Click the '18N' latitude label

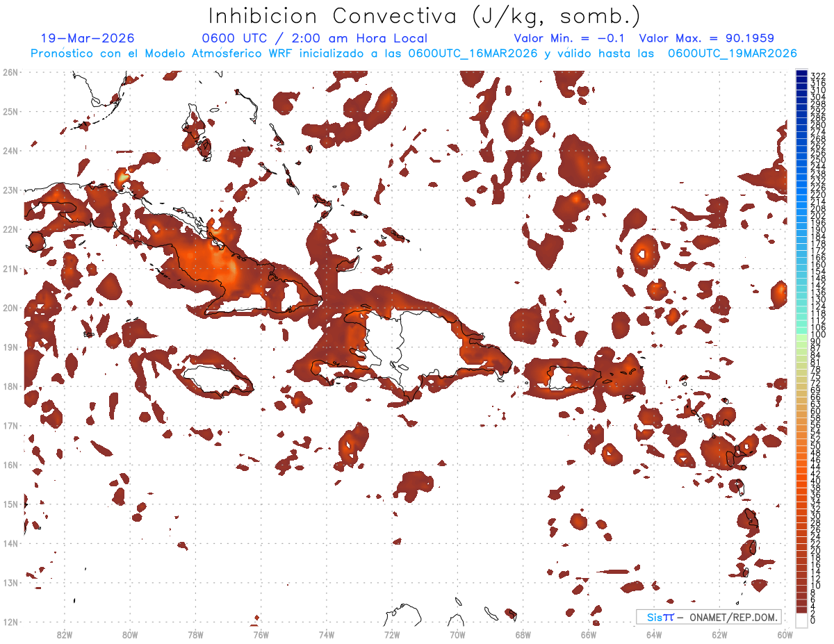10,386
